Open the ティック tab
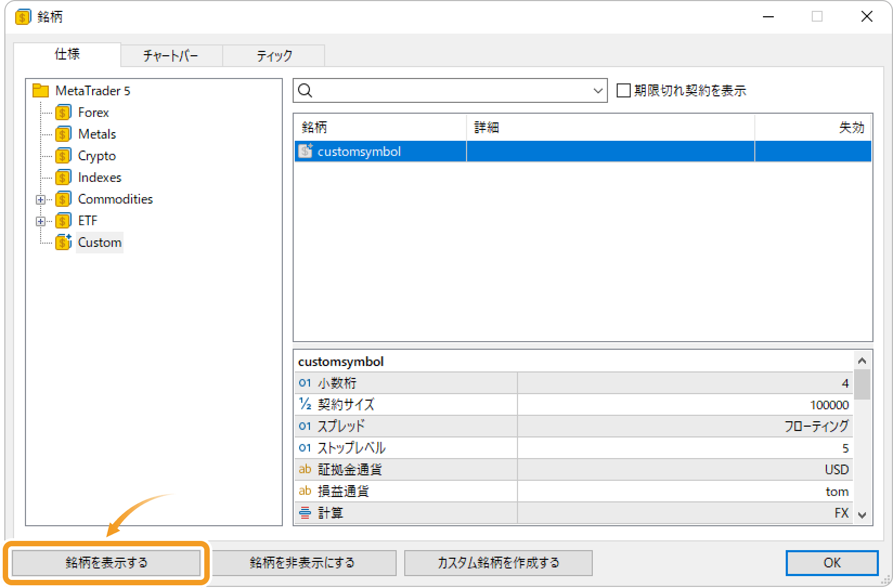This screenshot has height=588, width=893. pos(274,56)
